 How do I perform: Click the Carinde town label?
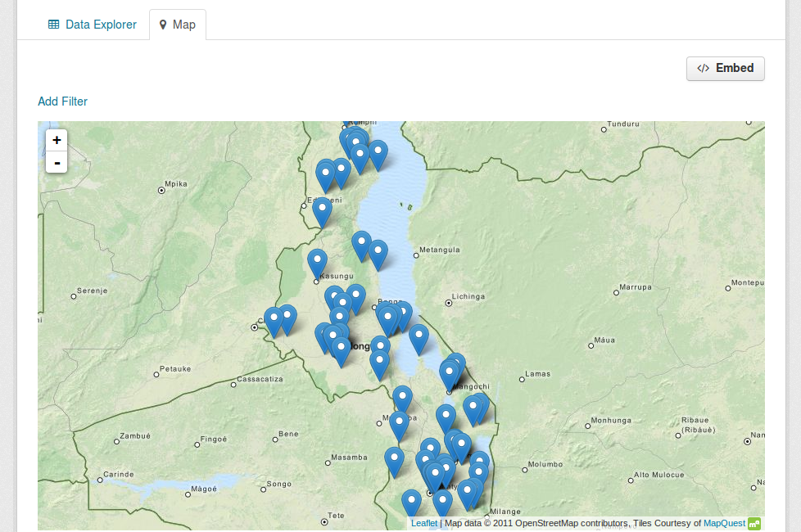[119, 475]
